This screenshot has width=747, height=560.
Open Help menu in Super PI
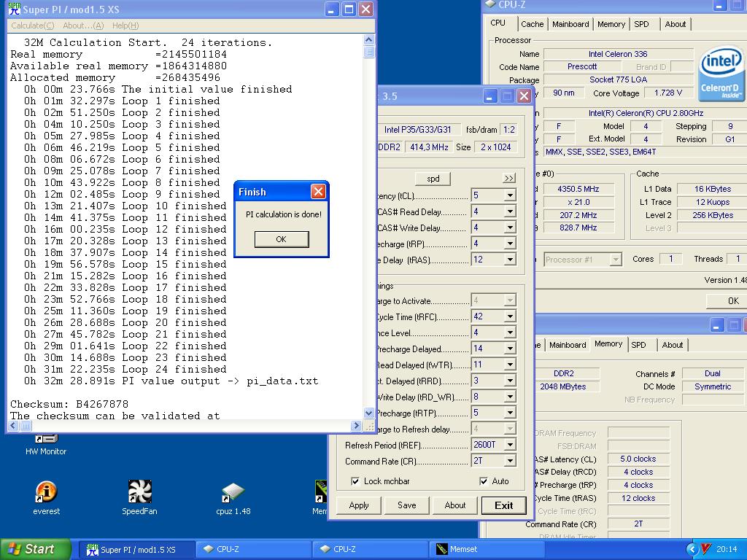tap(125, 26)
